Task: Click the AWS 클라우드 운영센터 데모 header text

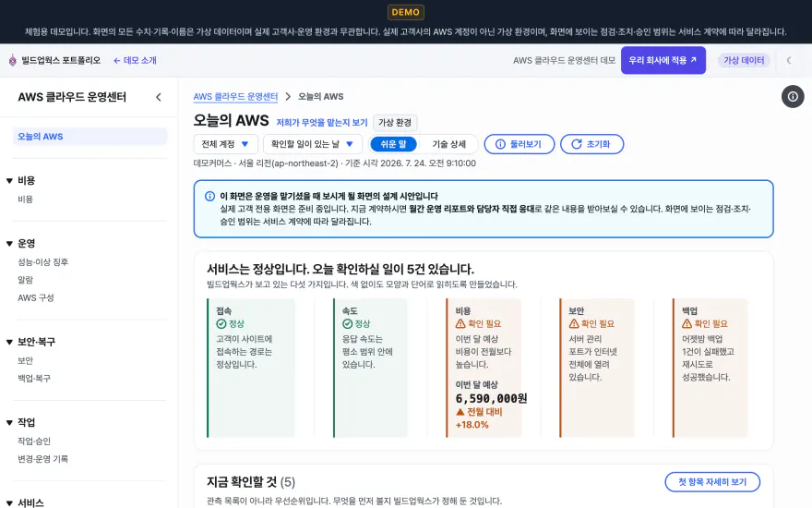Action: coord(564,61)
